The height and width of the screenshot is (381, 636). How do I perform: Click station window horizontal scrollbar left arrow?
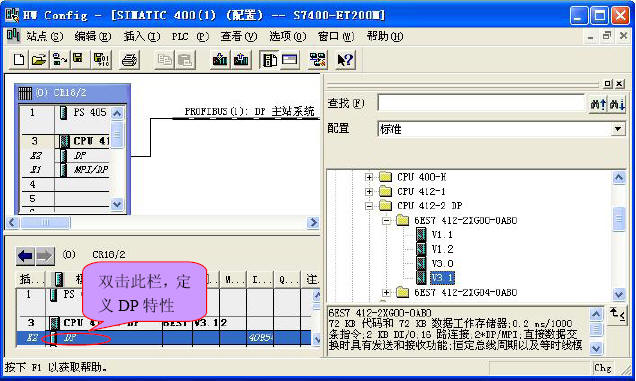click(13, 222)
